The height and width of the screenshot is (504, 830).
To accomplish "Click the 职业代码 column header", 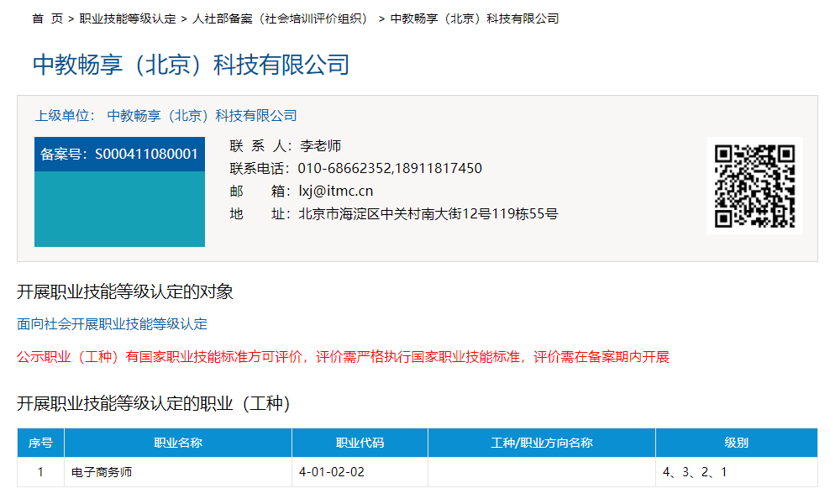I will pos(360,443).
